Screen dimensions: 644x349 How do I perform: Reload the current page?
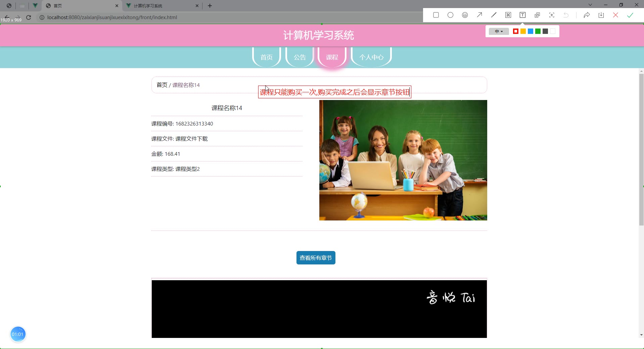pyautogui.click(x=29, y=17)
